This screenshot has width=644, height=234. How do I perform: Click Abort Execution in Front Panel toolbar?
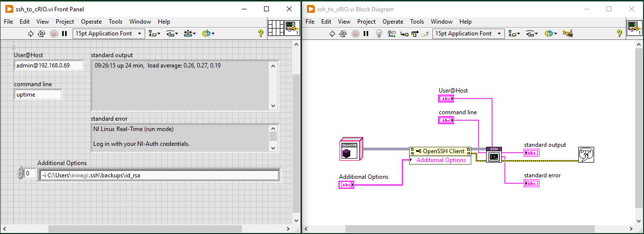pos(54,33)
